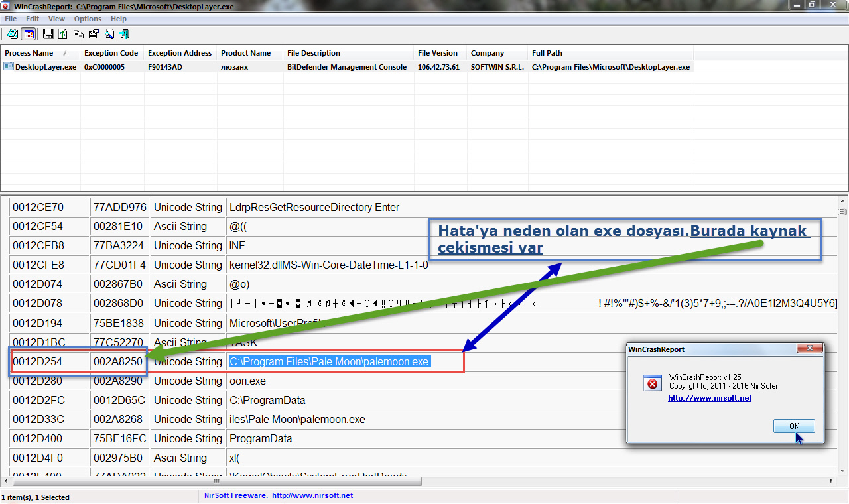The image size is (849, 504).
Task: Click the LdrpResGetResourceDirectory Enter string
Action: 314,208
